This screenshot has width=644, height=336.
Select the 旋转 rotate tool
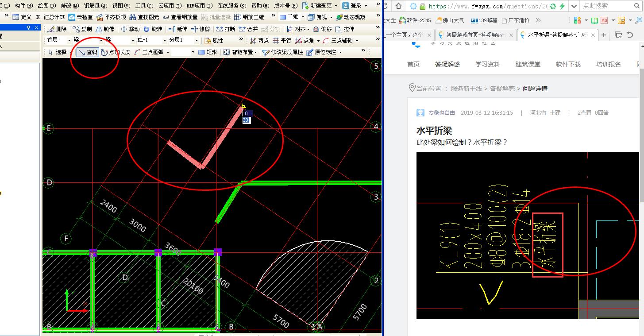click(153, 29)
